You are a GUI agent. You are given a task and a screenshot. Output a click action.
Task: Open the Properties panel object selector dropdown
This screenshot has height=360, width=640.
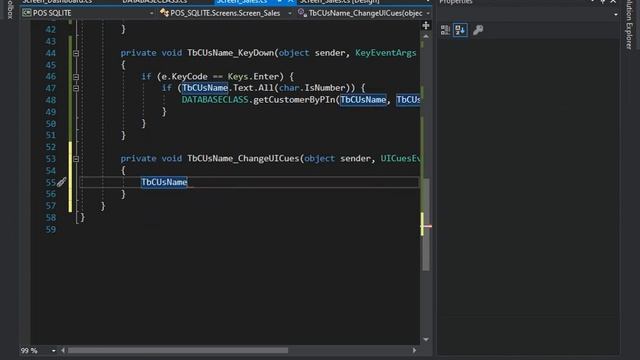click(x=616, y=15)
